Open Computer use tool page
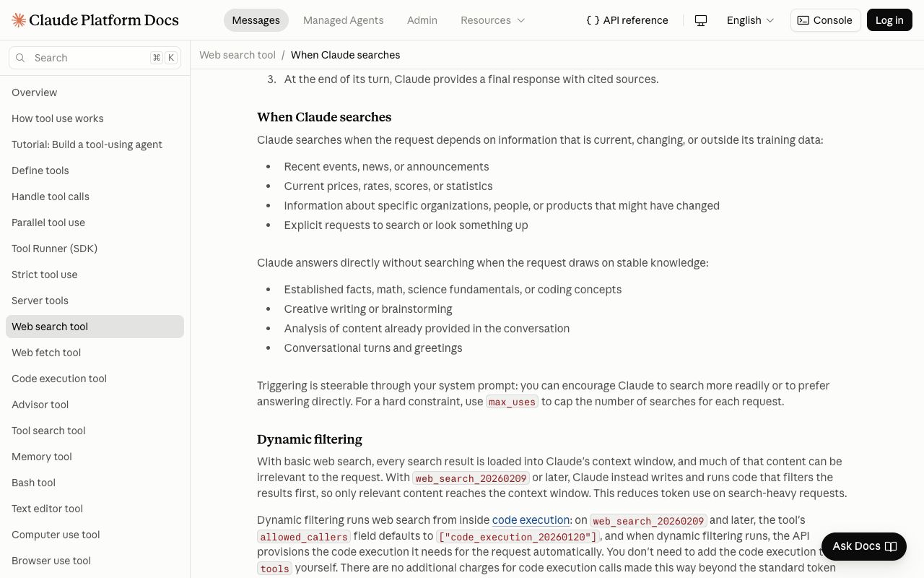 click(x=95, y=535)
